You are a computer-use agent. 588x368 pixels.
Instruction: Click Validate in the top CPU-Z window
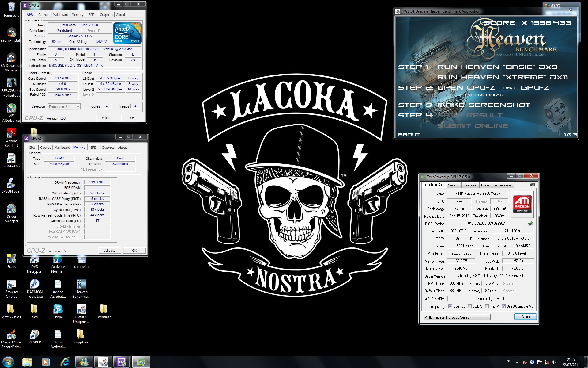[x=107, y=118]
